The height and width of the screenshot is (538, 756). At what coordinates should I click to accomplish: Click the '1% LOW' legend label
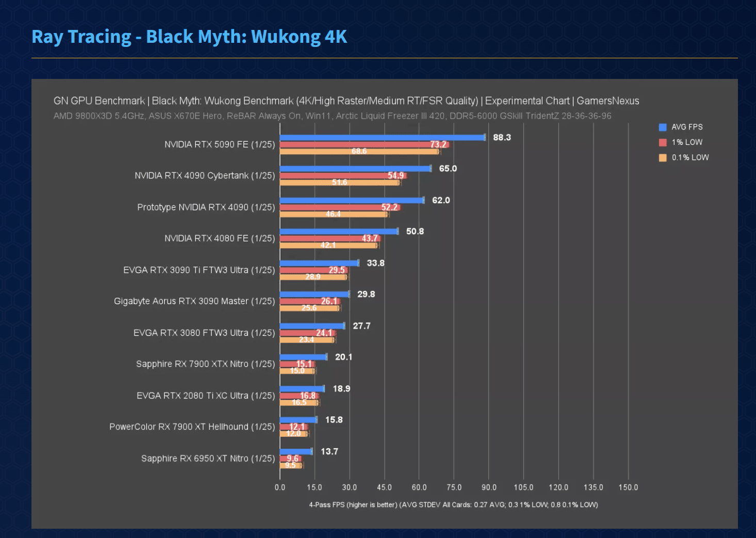[687, 142]
